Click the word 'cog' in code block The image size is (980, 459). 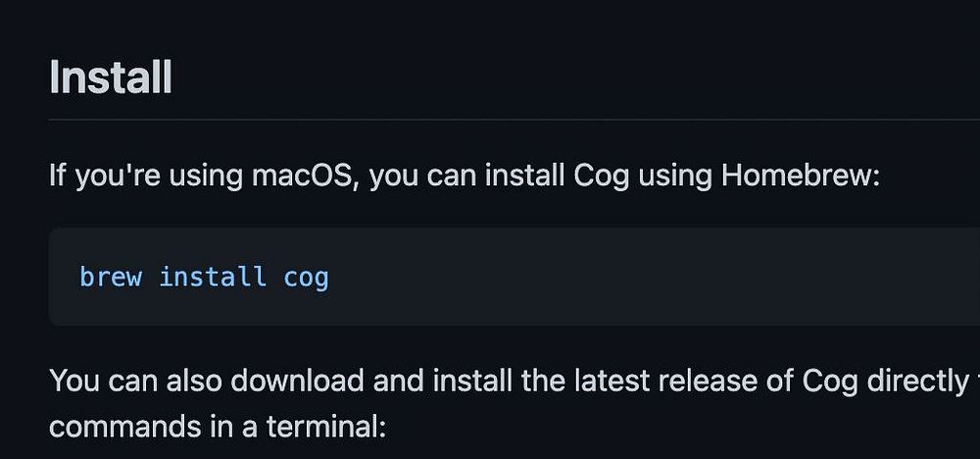pyautogui.click(x=306, y=277)
